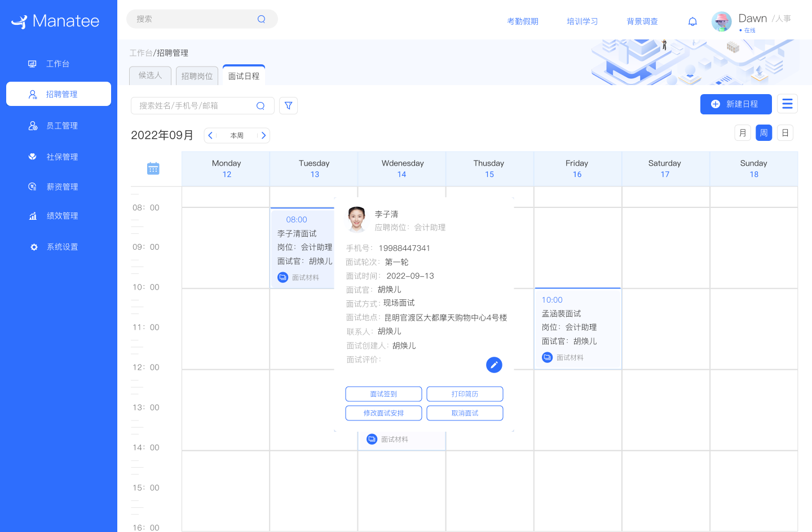Switch to 日 daily calendar view
Image resolution: width=812 pixels, height=532 pixels.
pyautogui.click(x=785, y=132)
